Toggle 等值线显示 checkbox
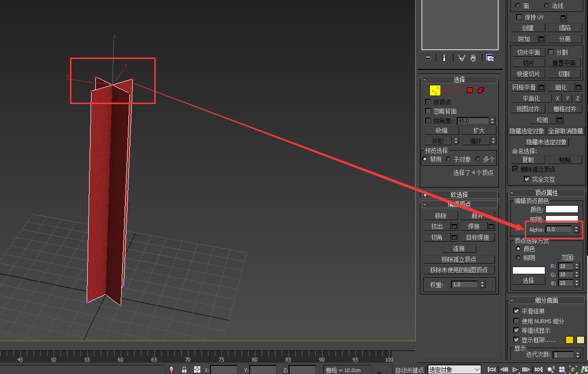 (516, 330)
